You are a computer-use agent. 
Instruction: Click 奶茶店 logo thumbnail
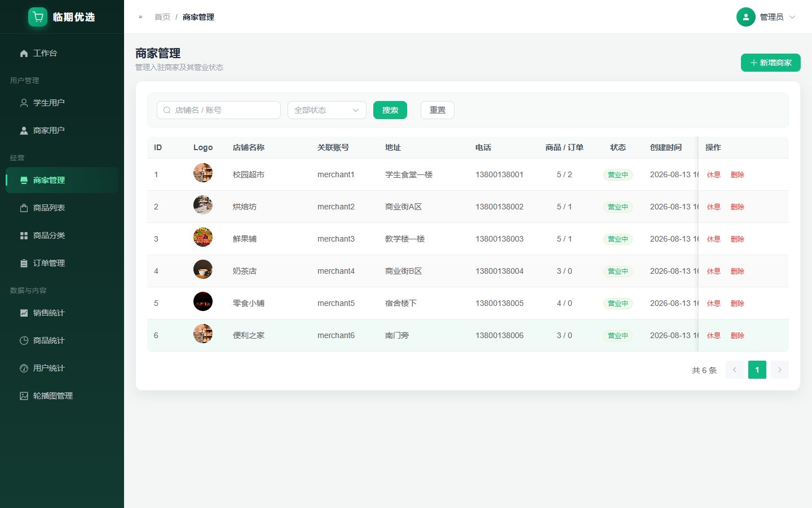(x=203, y=269)
